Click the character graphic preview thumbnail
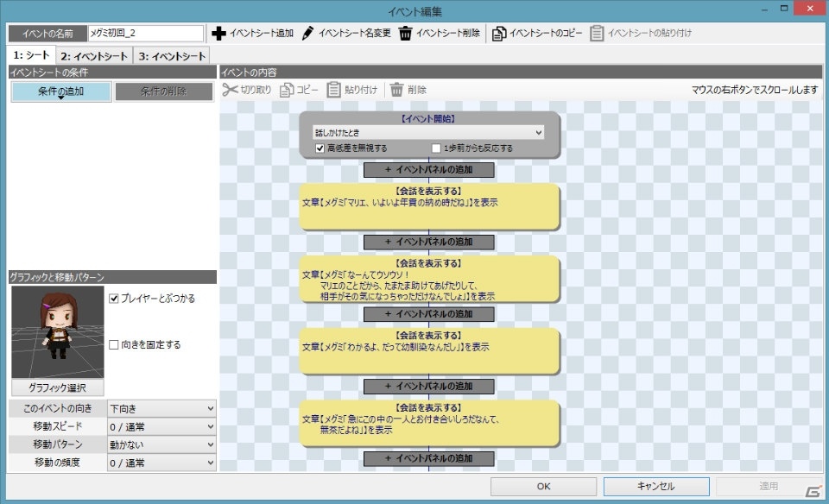 [x=58, y=332]
